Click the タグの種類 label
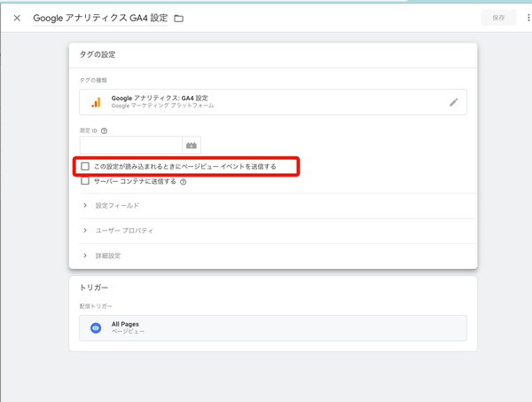The image size is (532, 402). [93, 80]
